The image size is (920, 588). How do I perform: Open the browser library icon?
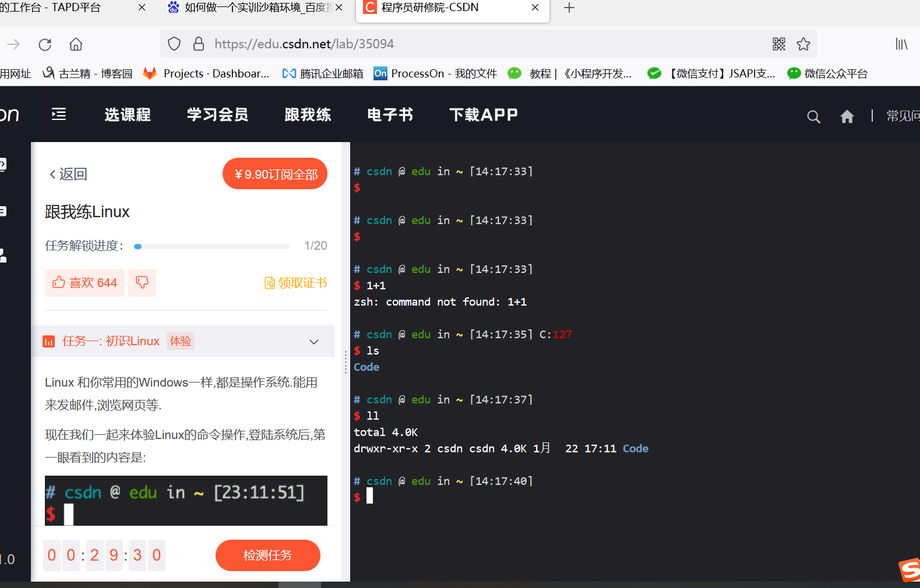click(x=901, y=44)
